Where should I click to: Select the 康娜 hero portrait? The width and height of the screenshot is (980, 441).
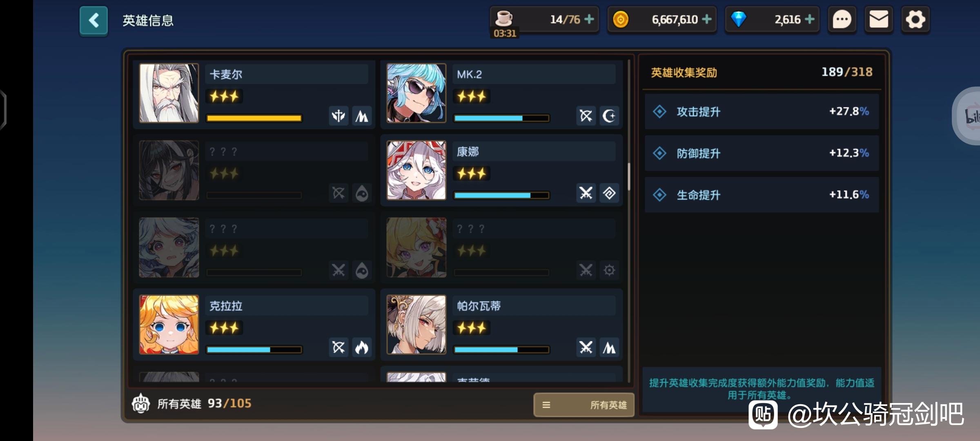(416, 170)
